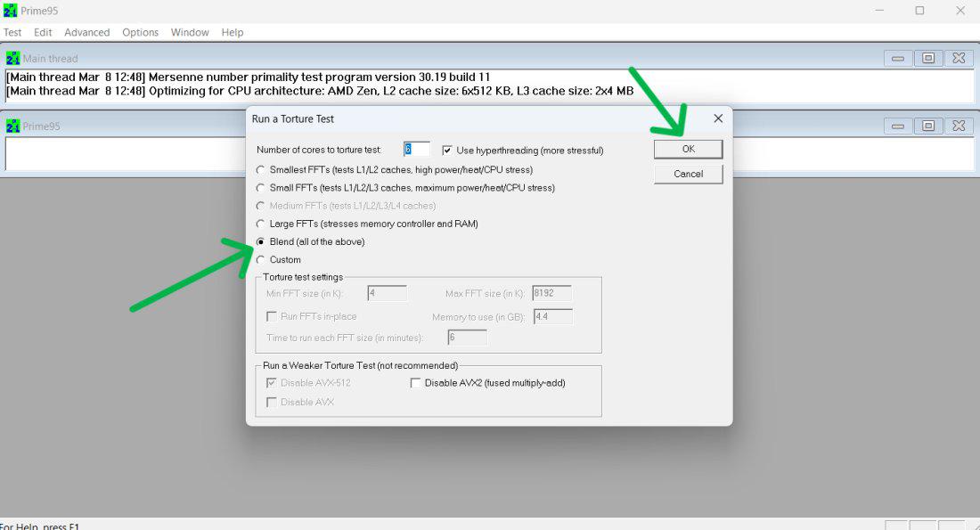The height and width of the screenshot is (530, 980).
Task: Open the Options menu
Action: [140, 32]
